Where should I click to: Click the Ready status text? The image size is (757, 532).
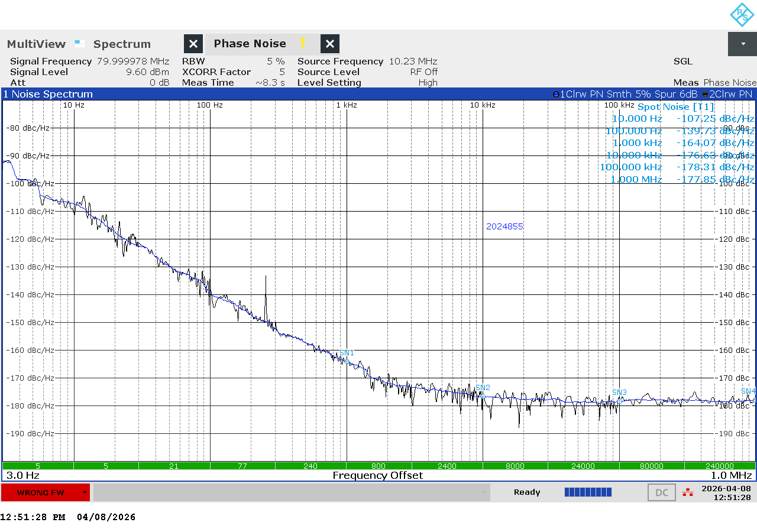pyautogui.click(x=527, y=492)
